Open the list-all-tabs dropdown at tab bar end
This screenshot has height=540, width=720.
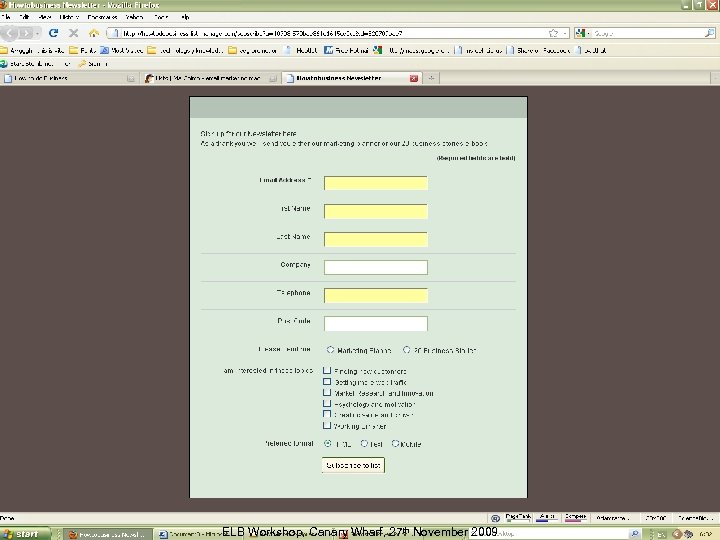point(715,79)
